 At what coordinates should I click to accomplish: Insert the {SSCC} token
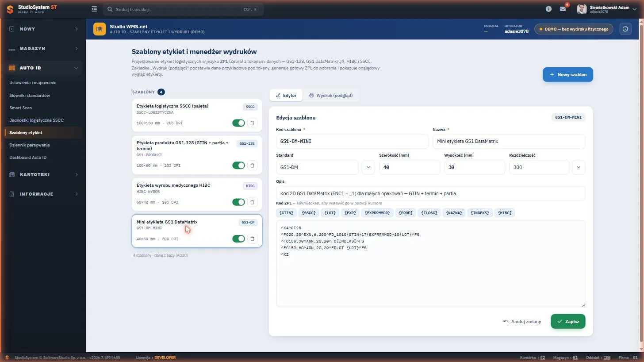pyautogui.click(x=309, y=213)
